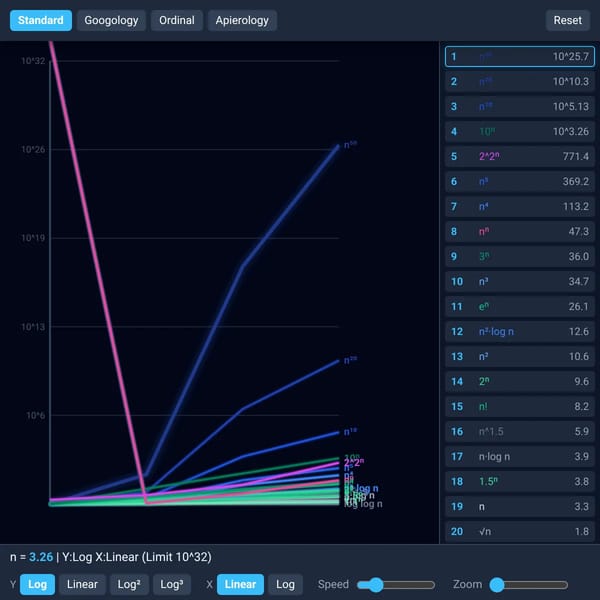The image size is (600, 600).
Task: Select the √n row ranked 20
Action: coord(520,532)
